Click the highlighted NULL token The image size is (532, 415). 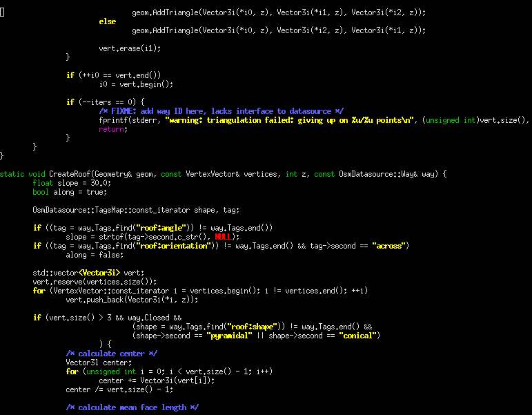(223, 237)
